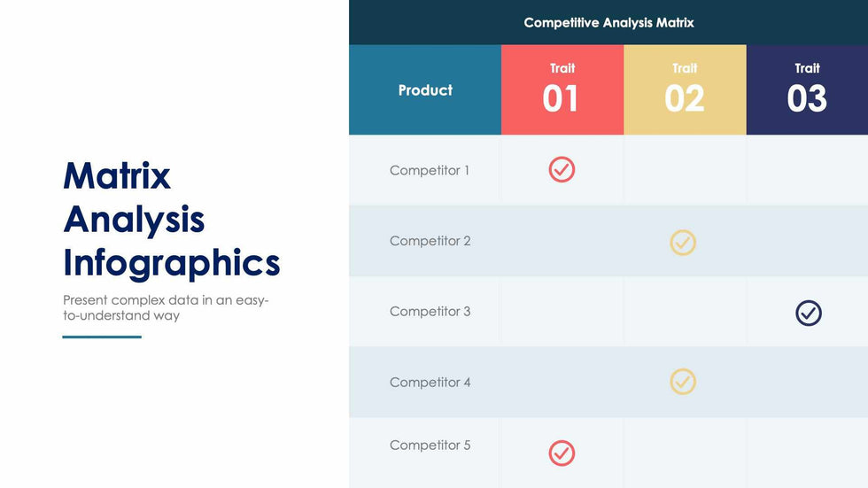Select the Competitor 2 row label
Viewport: 868px width, 488px height.
430,241
